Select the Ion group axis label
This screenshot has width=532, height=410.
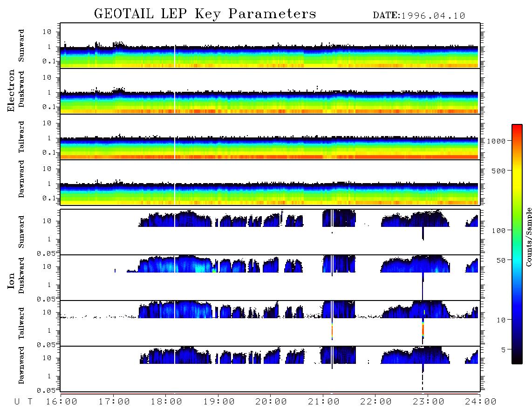tap(11, 280)
